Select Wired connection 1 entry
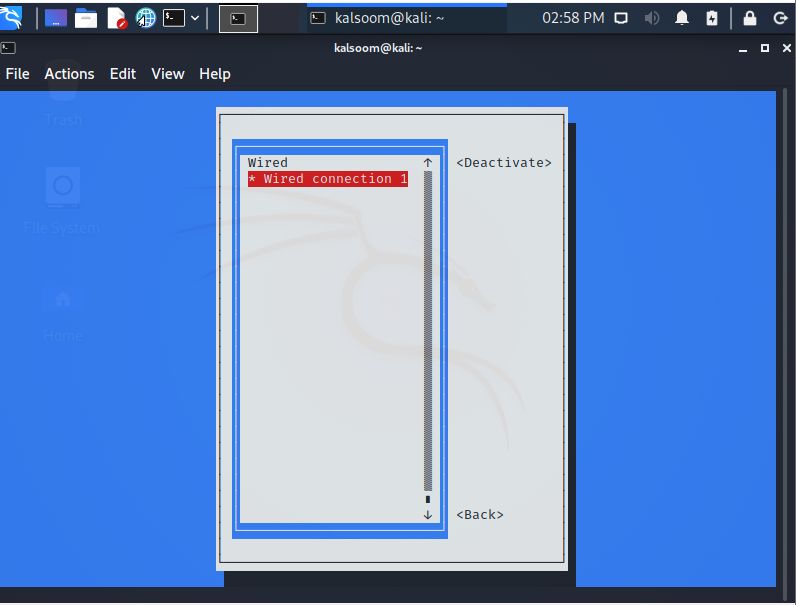This screenshot has width=796, height=605. click(328, 179)
